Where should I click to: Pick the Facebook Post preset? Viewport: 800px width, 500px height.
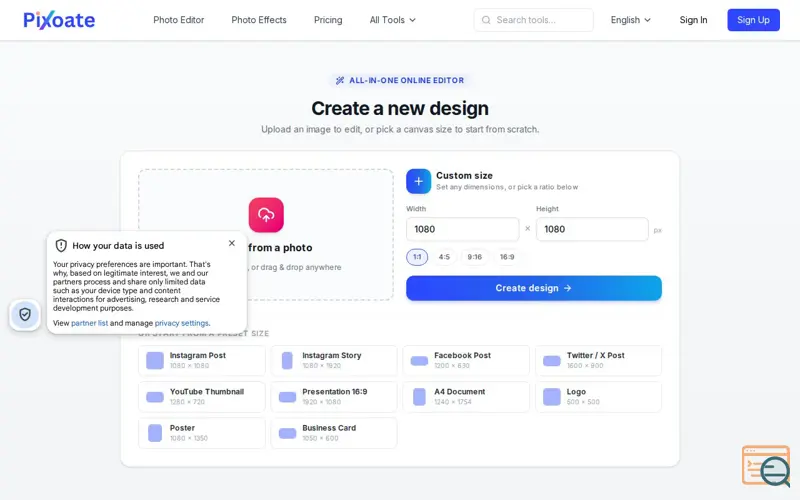coord(466,360)
